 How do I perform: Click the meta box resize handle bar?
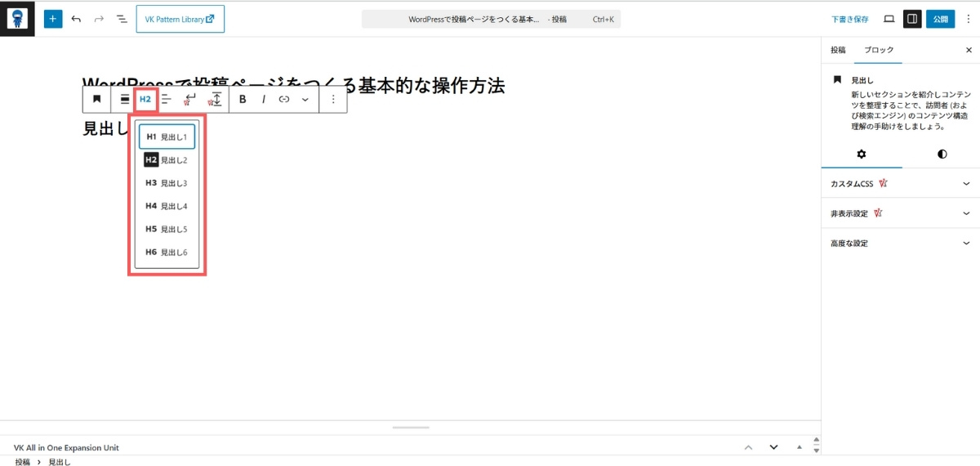click(411, 427)
